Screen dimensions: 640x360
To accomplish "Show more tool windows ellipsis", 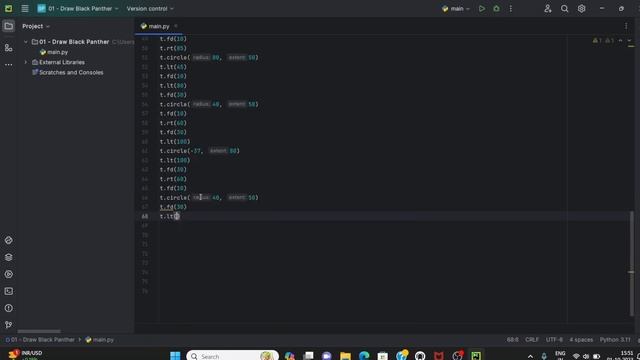I will [9, 64].
